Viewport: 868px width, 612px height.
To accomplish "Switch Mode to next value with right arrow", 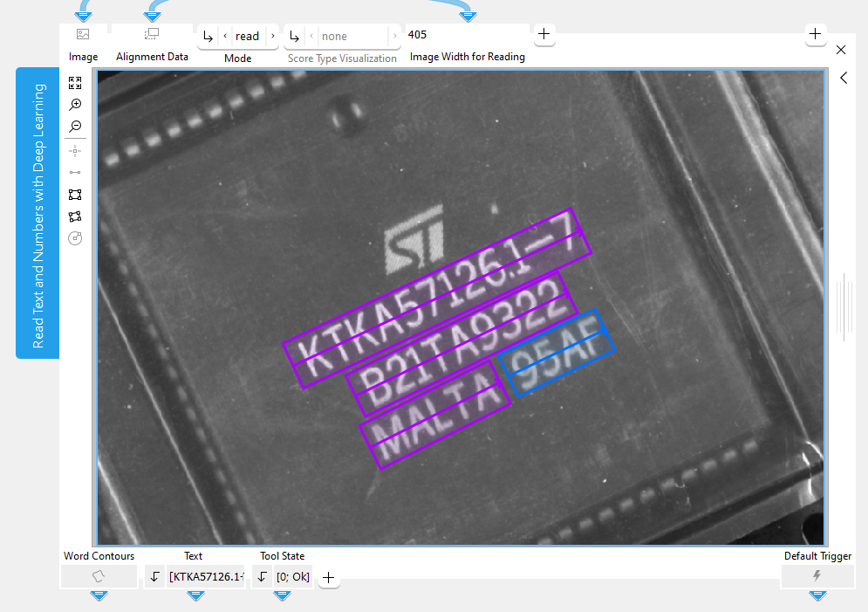I will [x=272, y=36].
